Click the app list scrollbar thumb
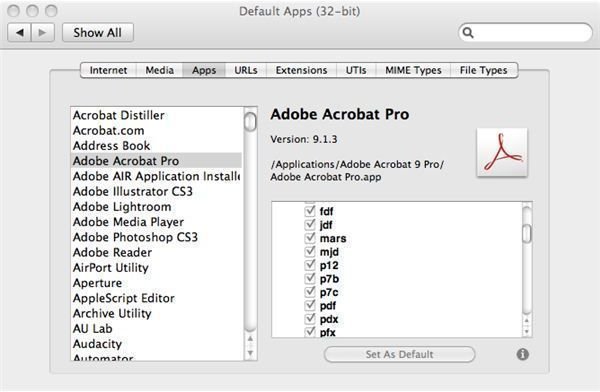The width and height of the screenshot is (600, 392). (250, 122)
